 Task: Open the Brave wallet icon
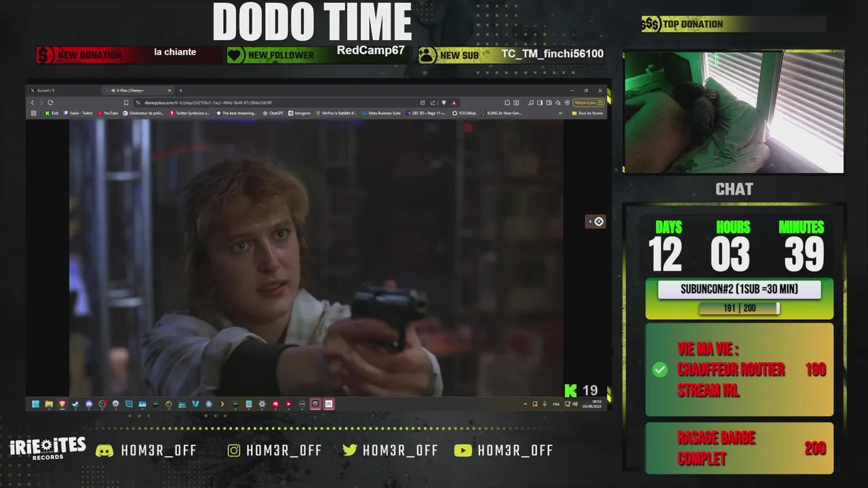tap(549, 102)
